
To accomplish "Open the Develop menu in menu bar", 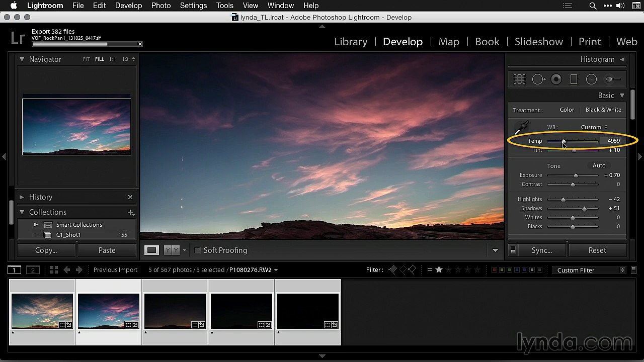I will click(128, 6).
